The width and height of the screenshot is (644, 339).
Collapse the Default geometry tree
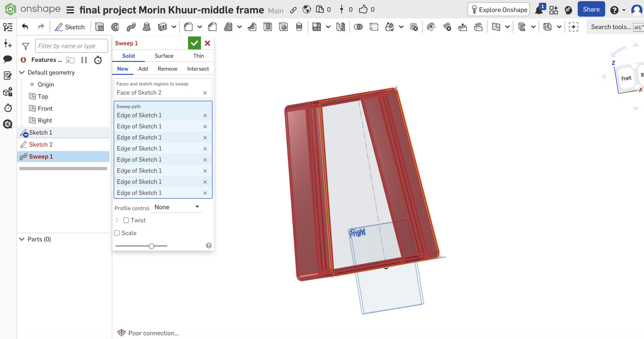point(22,72)
